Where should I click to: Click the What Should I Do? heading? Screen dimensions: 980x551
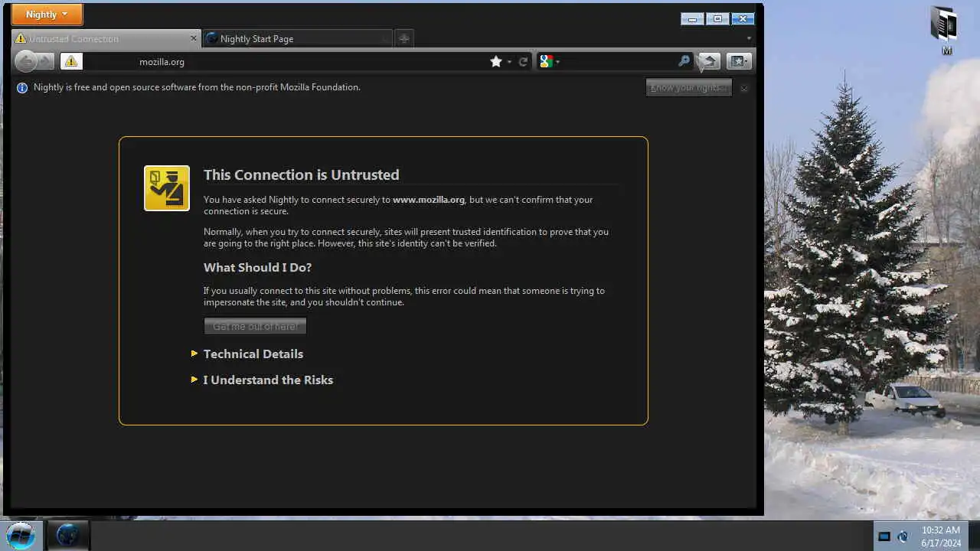coord(257,267)
